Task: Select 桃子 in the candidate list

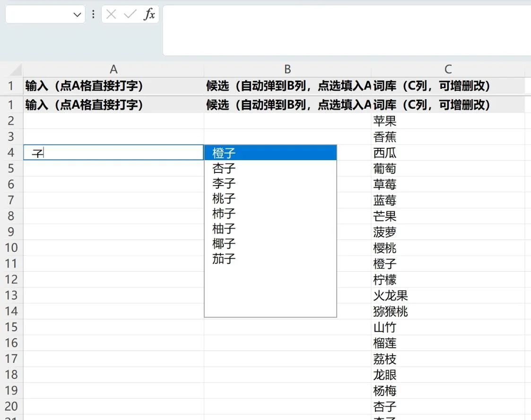Action: coord(270,198)
